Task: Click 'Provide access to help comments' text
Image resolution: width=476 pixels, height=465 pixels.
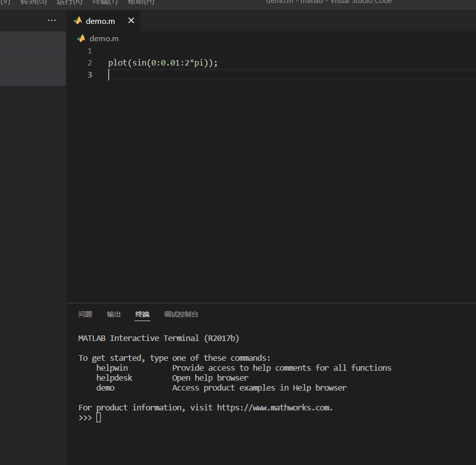Action: point(242,368)
